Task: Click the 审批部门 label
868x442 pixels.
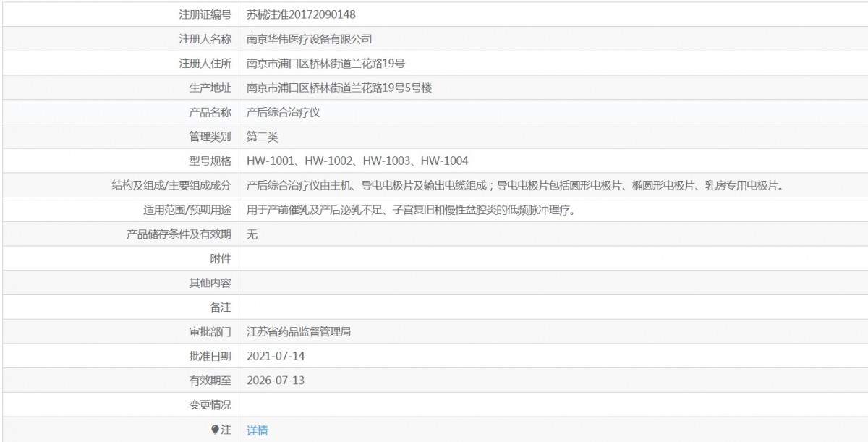Action: tap(210, 332)
